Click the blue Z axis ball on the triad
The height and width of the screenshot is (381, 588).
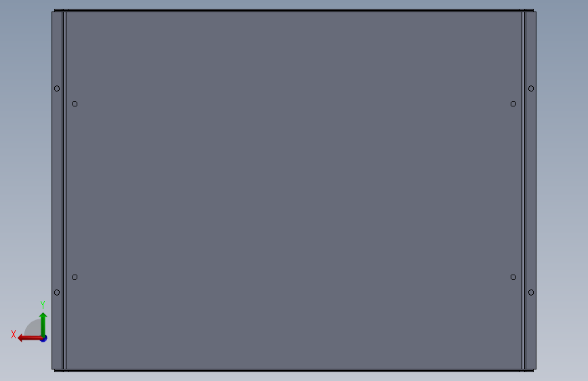tap(44, 338)
